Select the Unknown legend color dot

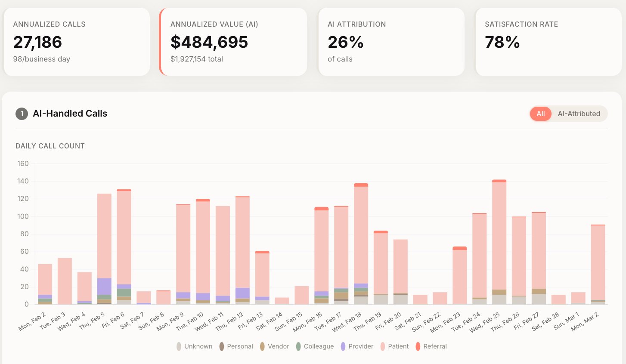pyautogui.click(x=179, y=346)
